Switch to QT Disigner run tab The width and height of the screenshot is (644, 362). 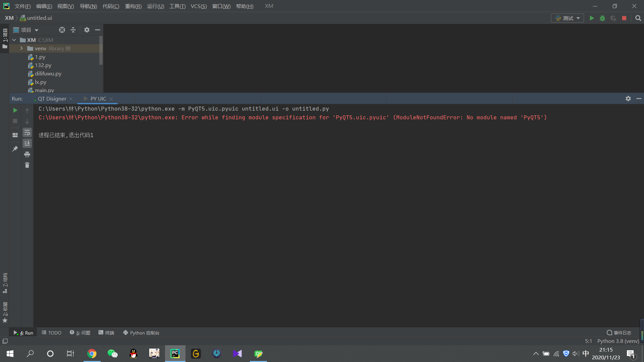coord(52,99)
